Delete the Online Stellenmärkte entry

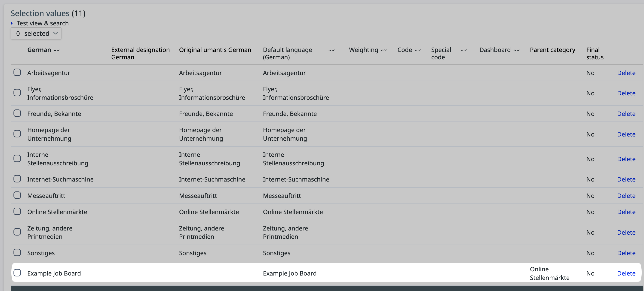click(x=626, y=212)
